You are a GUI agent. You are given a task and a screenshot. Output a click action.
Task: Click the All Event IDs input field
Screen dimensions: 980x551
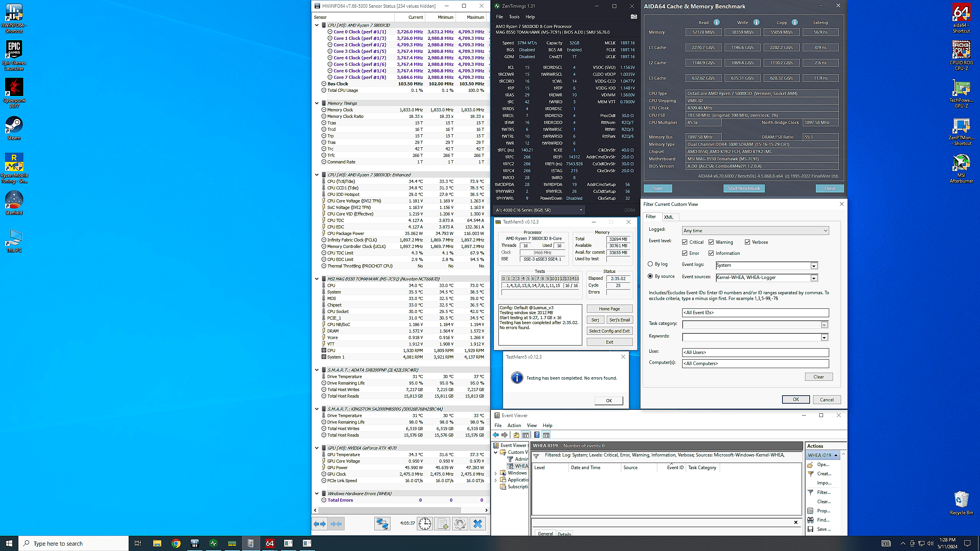pos(755,313)
